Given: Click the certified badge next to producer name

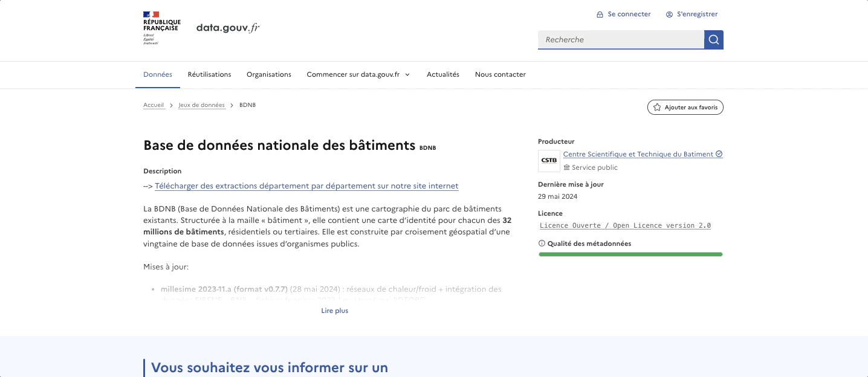Looking at the screenshot, I should 719,154.
